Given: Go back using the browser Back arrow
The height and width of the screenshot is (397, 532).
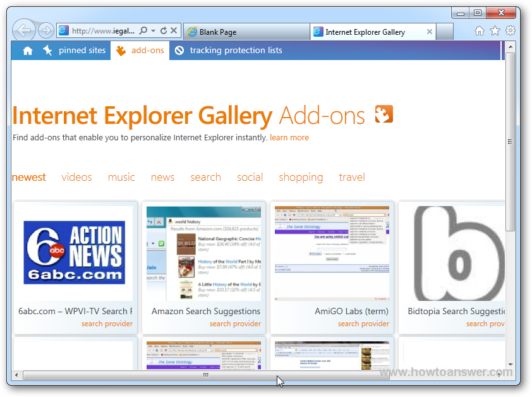Looking at the screenshot, I should [24, 30].
